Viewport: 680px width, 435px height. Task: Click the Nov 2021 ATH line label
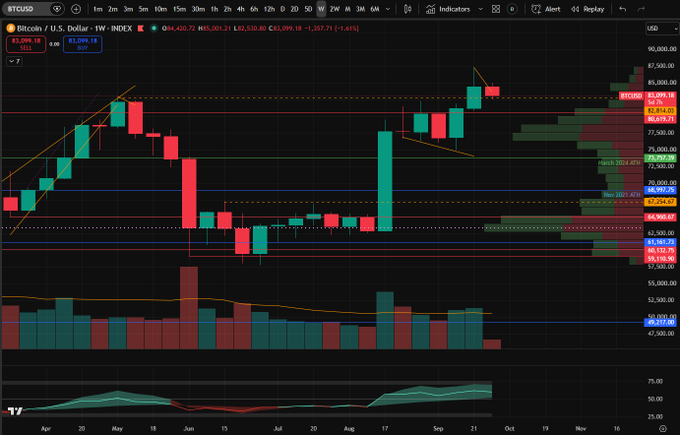pos(622,195)
